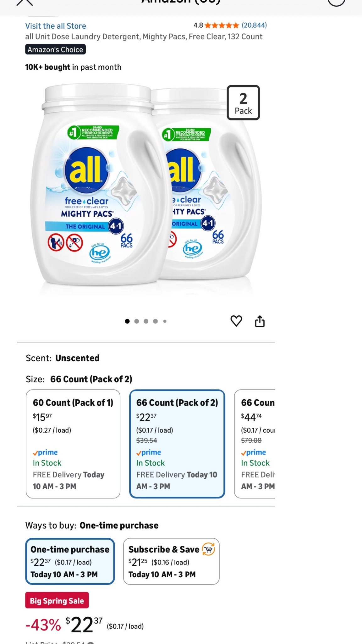Tap the 2 Pack badge on the product image
This screenshot has width=362, height=644.
point(243,103)
